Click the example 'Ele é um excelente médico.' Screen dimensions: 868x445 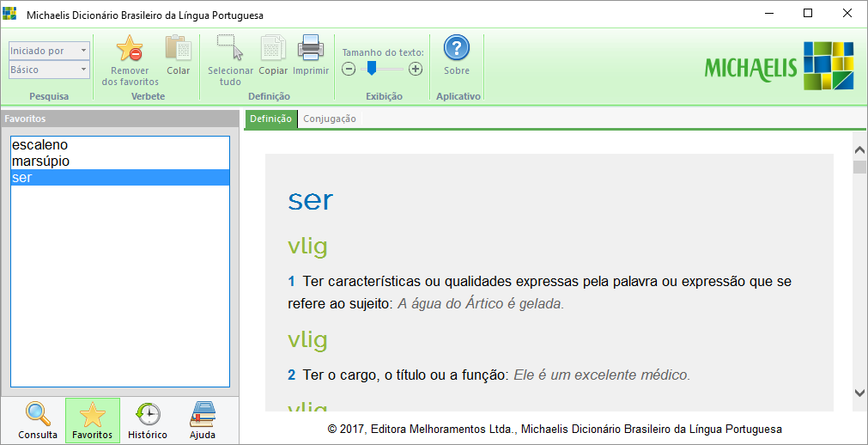(602, 375)
